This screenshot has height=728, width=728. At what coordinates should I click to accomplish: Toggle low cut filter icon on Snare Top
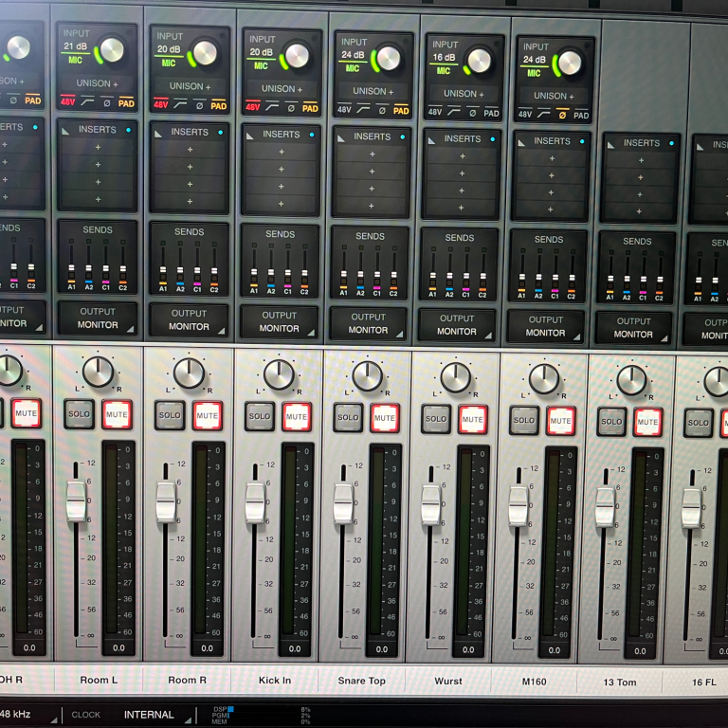363,109
